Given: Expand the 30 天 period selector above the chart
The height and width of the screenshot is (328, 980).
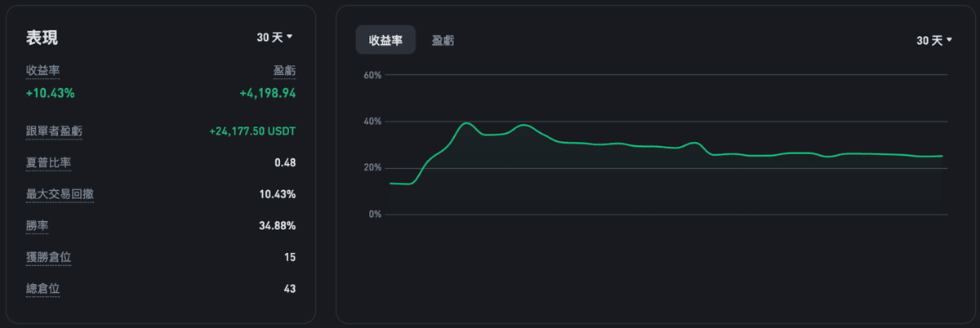Looking at the screenshot, I should click(934, 40).
